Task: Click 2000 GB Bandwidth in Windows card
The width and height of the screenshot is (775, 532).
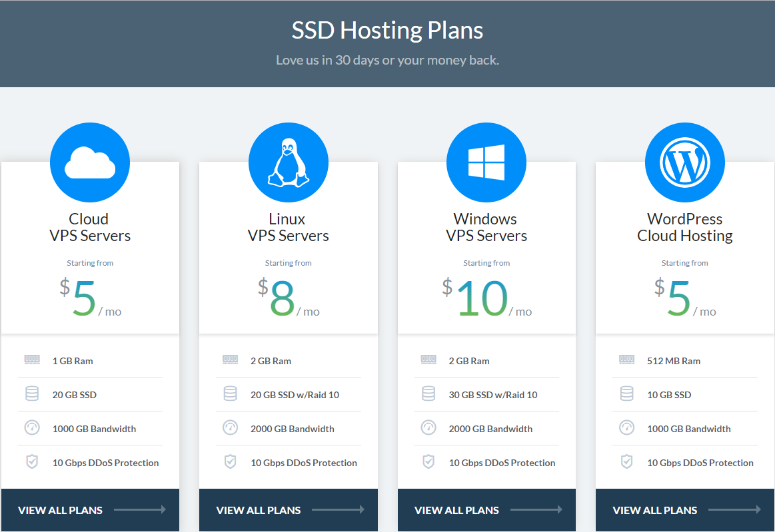Action: coord(490,429)
